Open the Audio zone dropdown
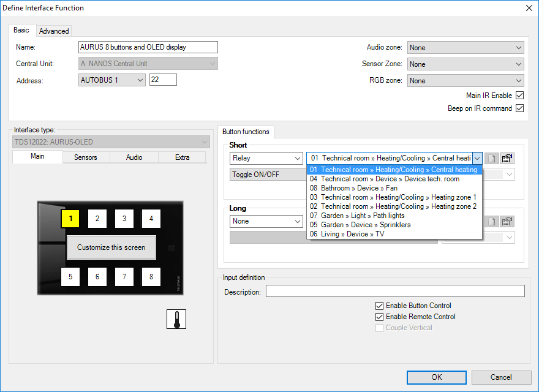 tap(466, 48)
